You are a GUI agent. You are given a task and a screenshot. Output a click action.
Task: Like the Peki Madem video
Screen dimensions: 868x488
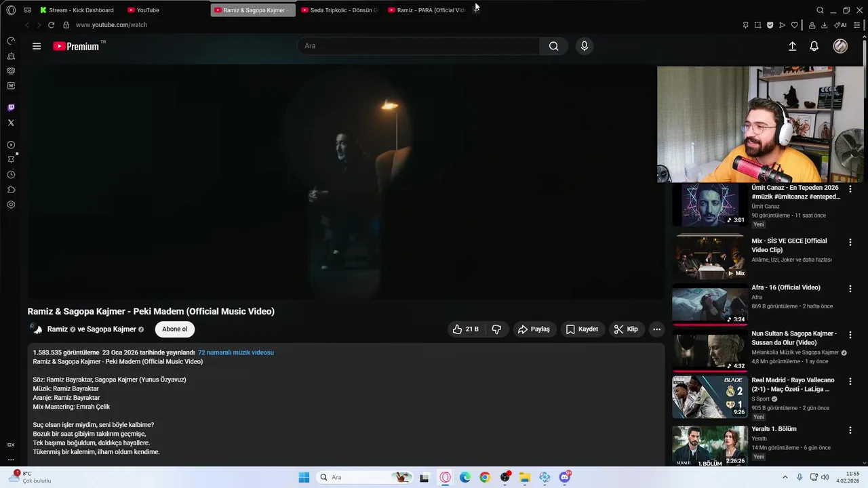click(x=465, y=329)
